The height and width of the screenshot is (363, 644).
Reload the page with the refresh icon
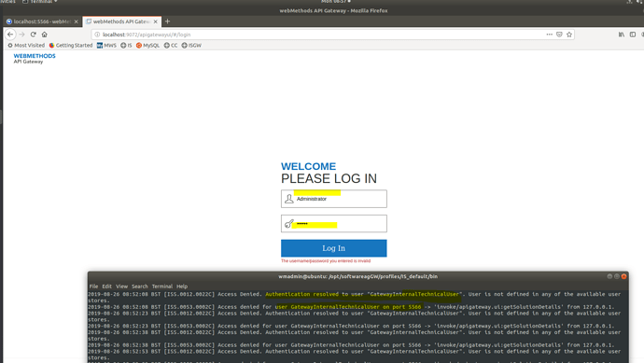coord(34,35)
